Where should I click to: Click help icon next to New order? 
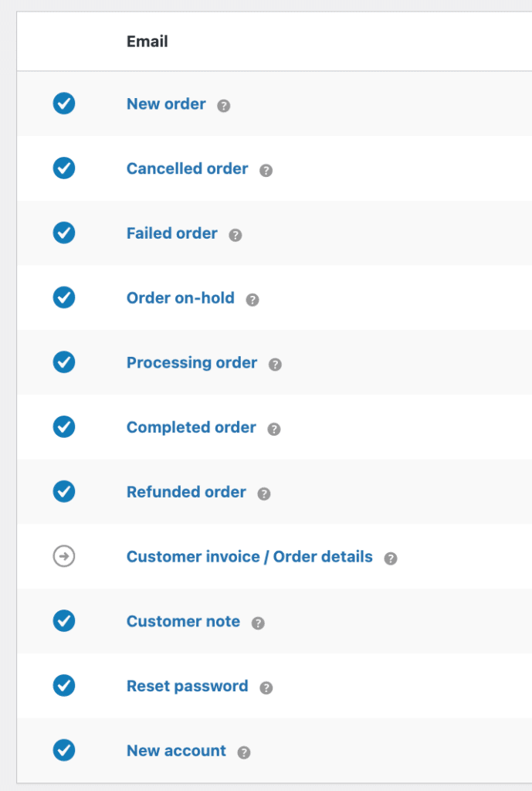[x=223, y=105]
